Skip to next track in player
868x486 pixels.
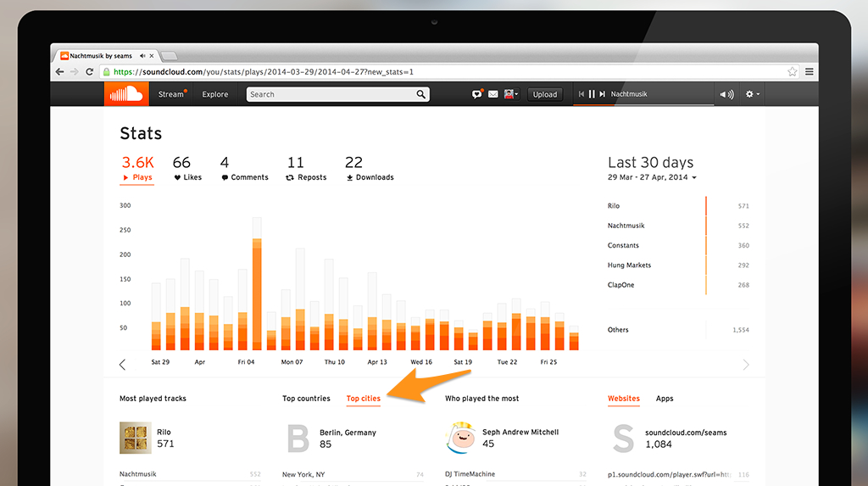tap(603, 94)
